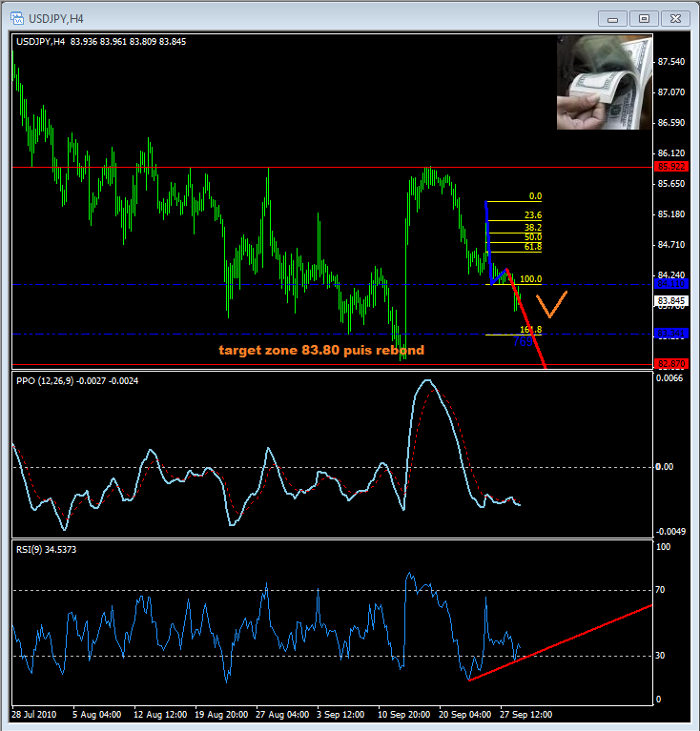Select the orange V checkmark drawing
This screenshot has height=731, width=700.
coord(551,304)
